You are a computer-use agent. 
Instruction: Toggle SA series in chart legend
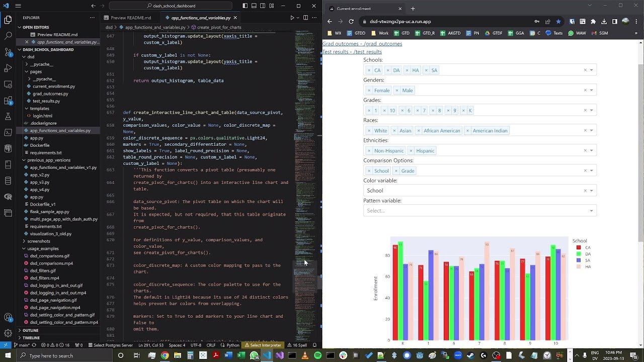584,260
